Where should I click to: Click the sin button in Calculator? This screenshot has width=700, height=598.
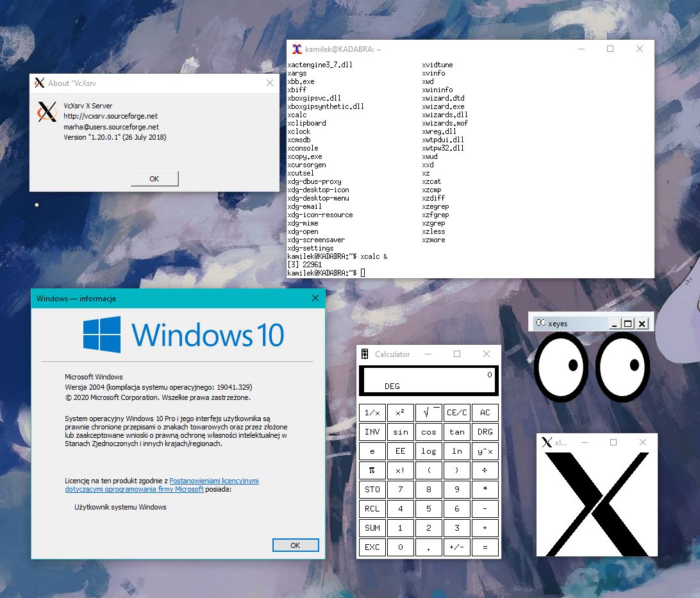click(x=401, y=432)
